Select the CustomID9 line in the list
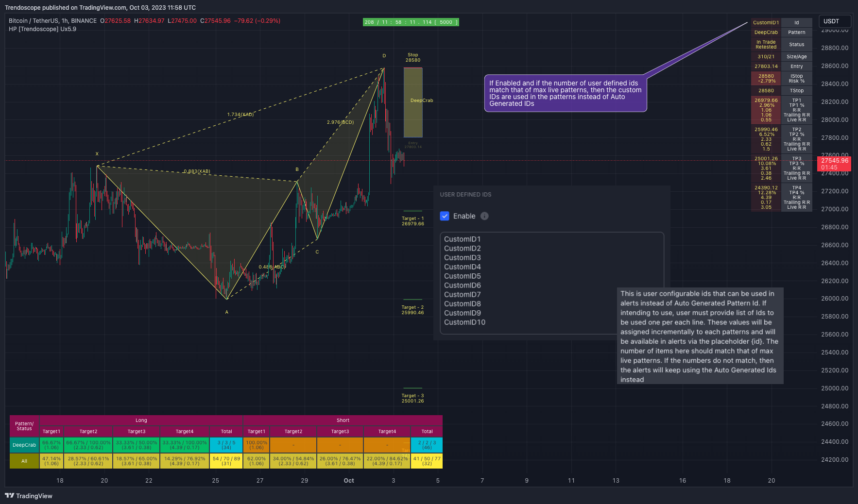 (x=462, y=313)
